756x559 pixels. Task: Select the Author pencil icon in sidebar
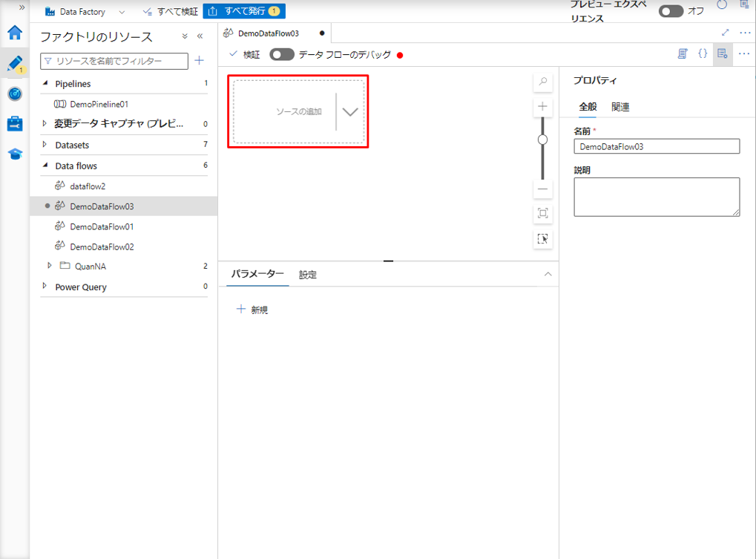[x=15, y=63]
